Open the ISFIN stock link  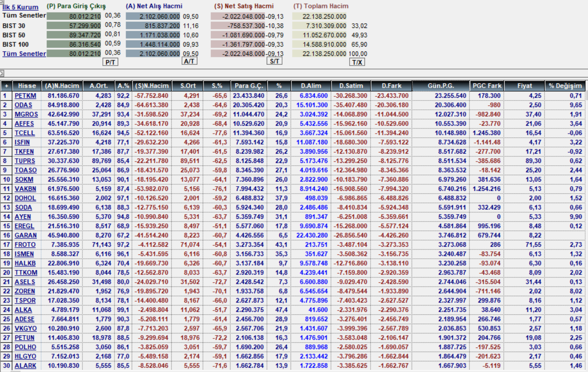[x=23, y=142]
